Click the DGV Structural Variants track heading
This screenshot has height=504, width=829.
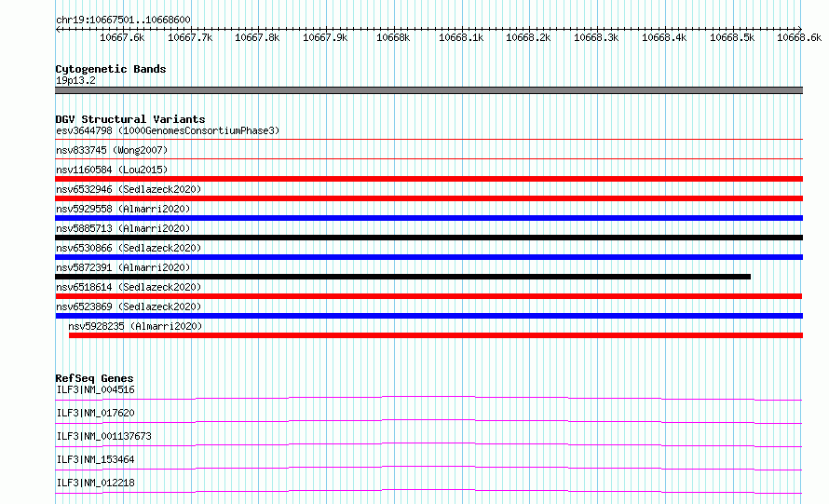[130, 119]
